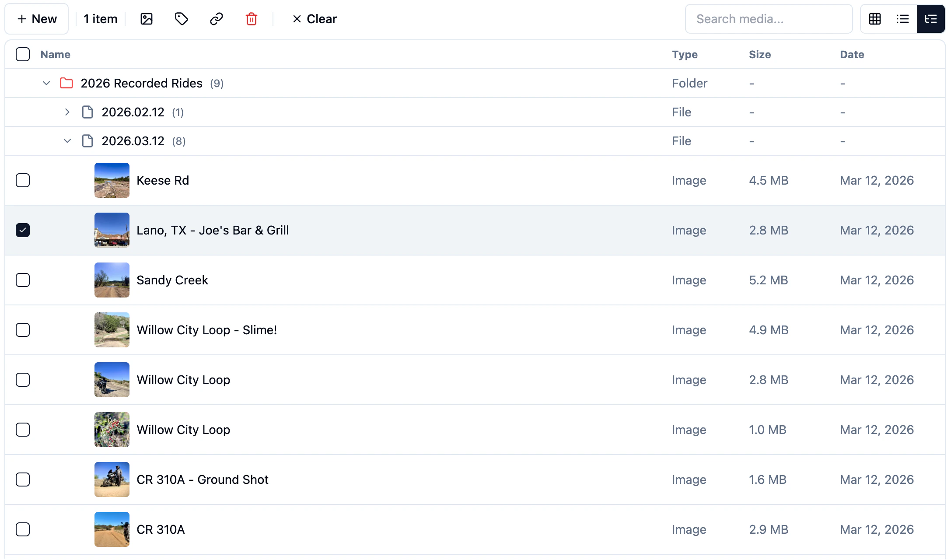The width and height of the screenshot is (951, 560).
Task: Click the CR 310A - Ground Shot name
Action: point(203,479)
